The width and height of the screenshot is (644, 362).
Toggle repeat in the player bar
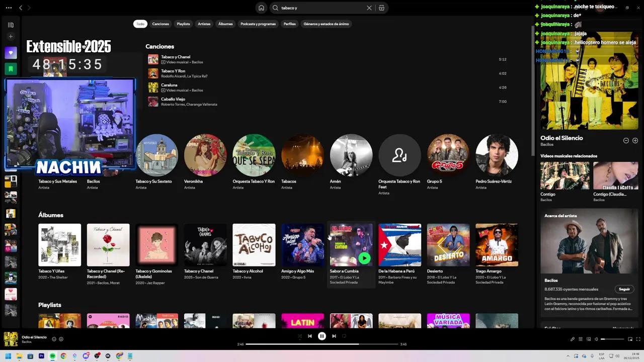pos(345,336)
